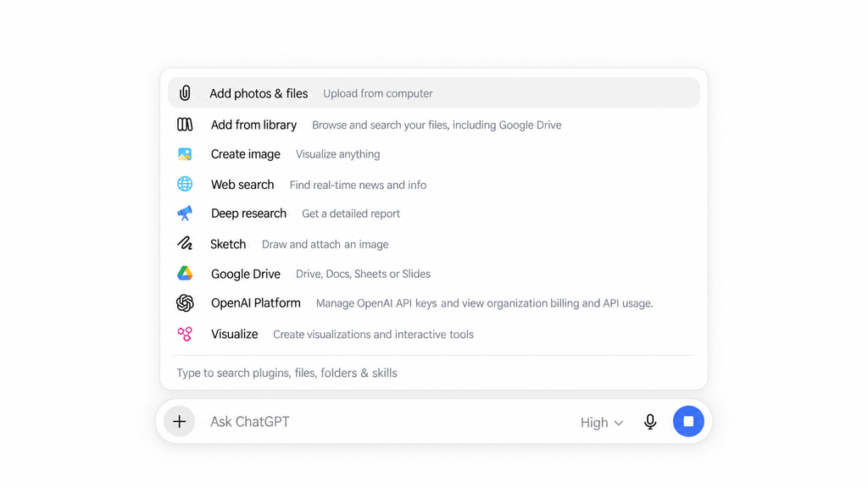Open Google Drive connector entry
868x488 pixels.
tap(434, 274)
